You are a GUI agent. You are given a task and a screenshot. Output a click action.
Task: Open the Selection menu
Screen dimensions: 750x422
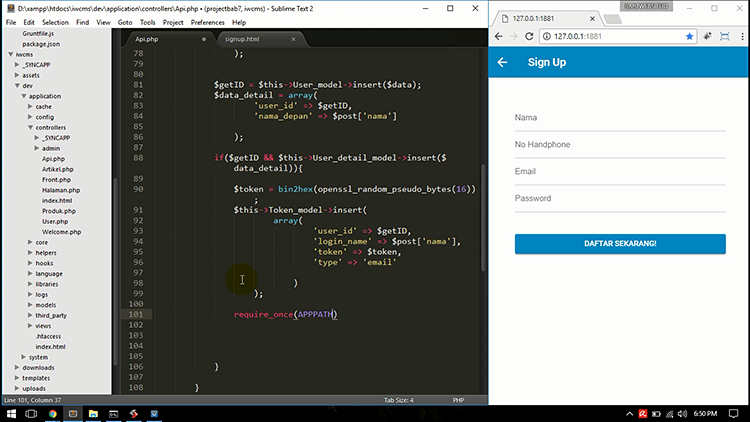tap(55, 22)
